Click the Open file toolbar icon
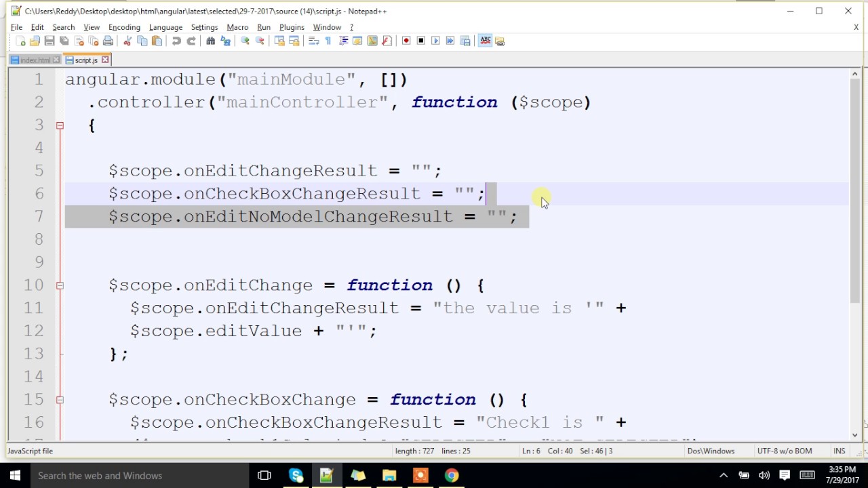The image size is (868, 488). click(35, 41)
